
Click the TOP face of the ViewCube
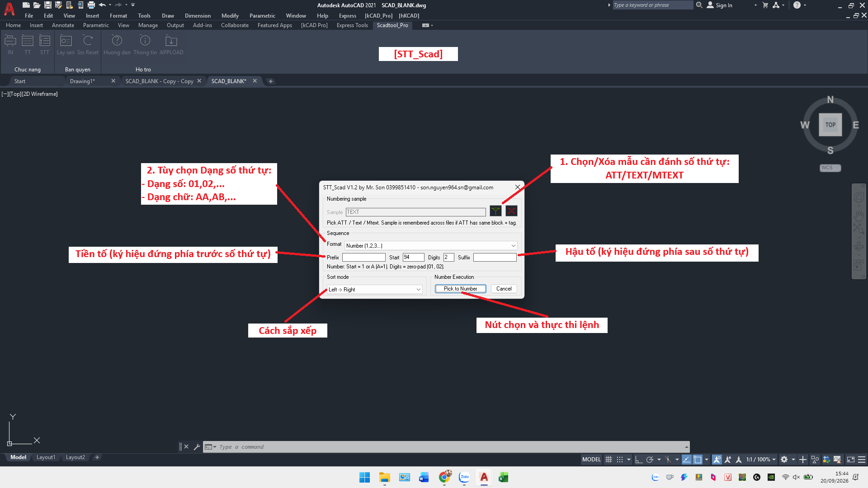(830, 125)
